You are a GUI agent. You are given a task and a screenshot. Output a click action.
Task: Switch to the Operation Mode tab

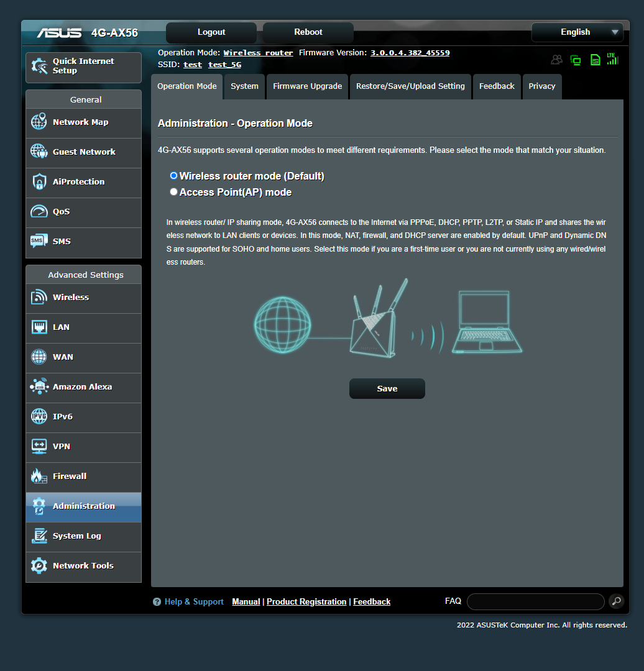pyautogui.click(x=186, y=86)
